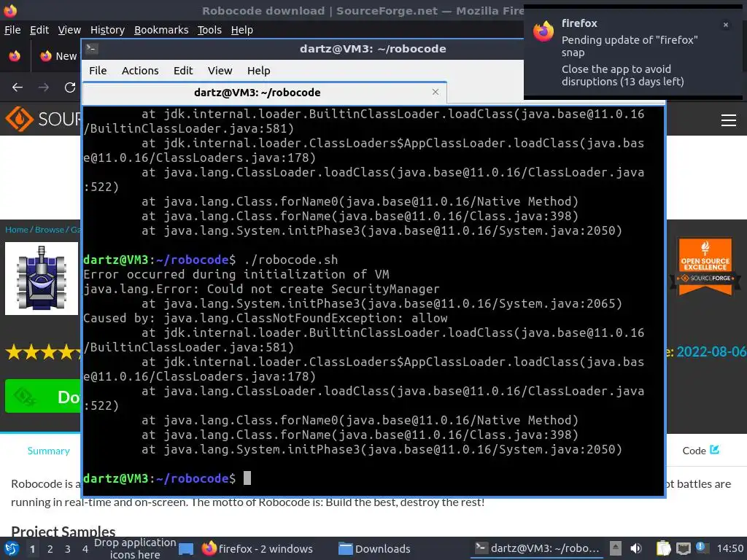Open the volume control in the system tray
This screenshot has width=747, height=560.
635,548
